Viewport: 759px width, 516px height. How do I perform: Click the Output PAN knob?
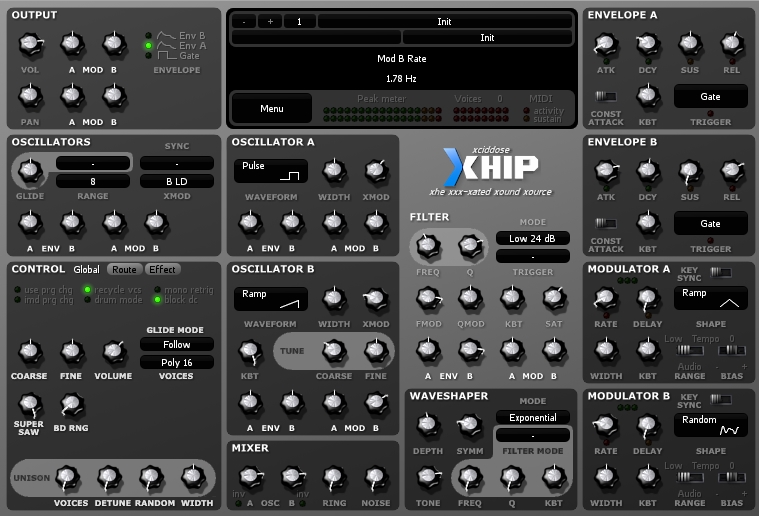pyautogui.click(x=30, y=97)
